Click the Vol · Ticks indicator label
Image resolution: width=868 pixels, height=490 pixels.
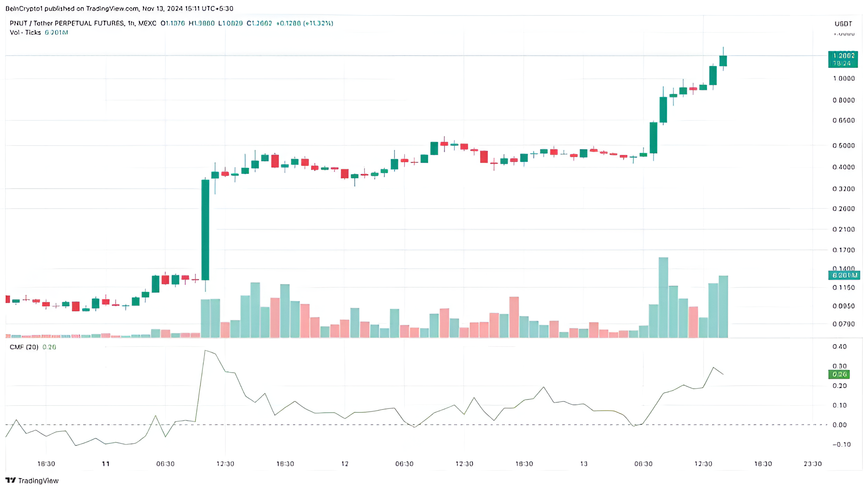[25, 32]
